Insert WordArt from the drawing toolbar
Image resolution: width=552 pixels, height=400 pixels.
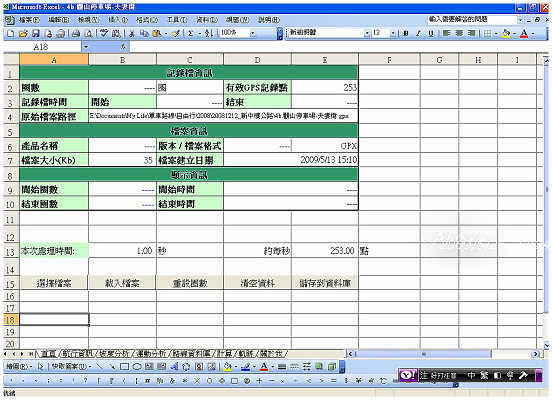tap(174, 367)
